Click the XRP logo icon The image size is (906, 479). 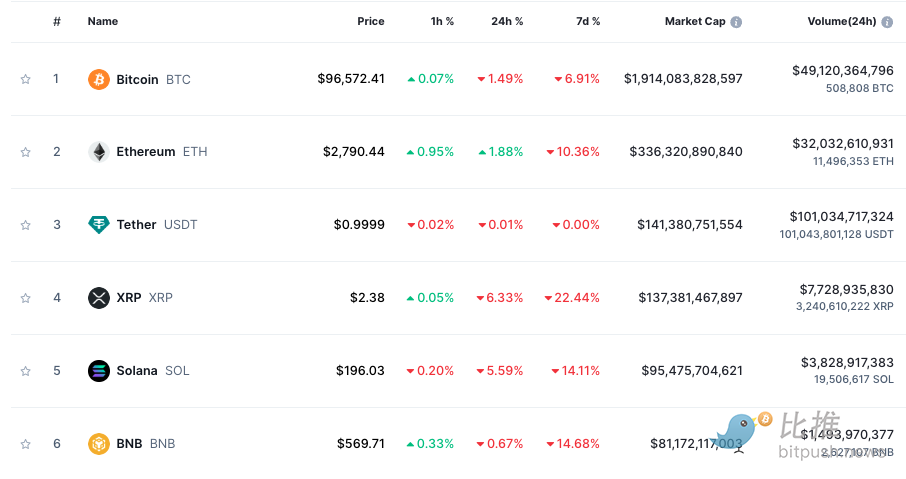point(98,298)
